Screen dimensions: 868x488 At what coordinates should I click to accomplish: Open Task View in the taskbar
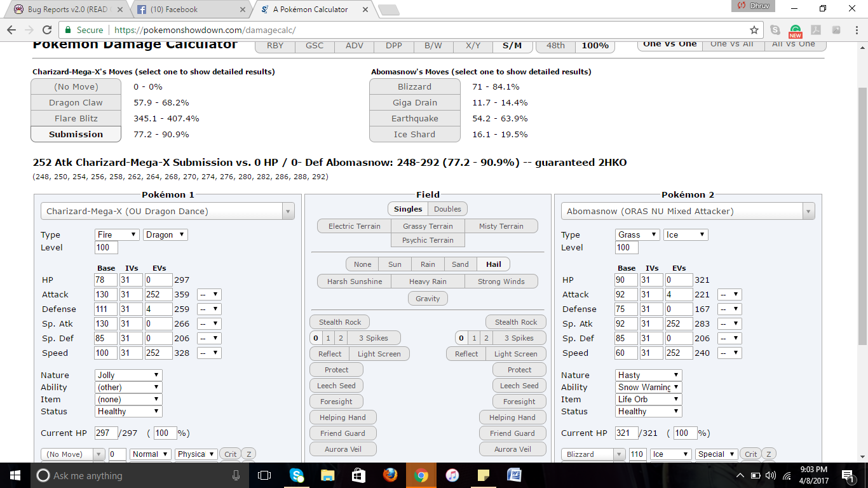(264, 475)
